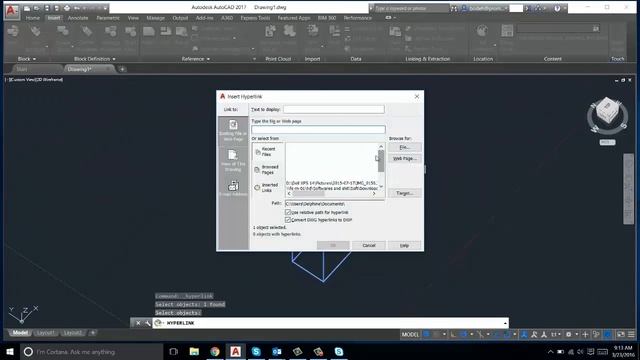
Task: Click Browse for File button
Action: click(404, 147)
